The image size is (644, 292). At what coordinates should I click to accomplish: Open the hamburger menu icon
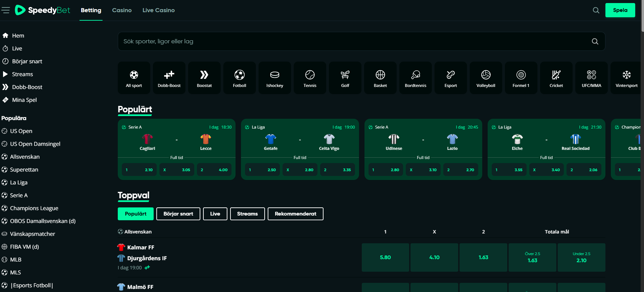coord(5,10)
